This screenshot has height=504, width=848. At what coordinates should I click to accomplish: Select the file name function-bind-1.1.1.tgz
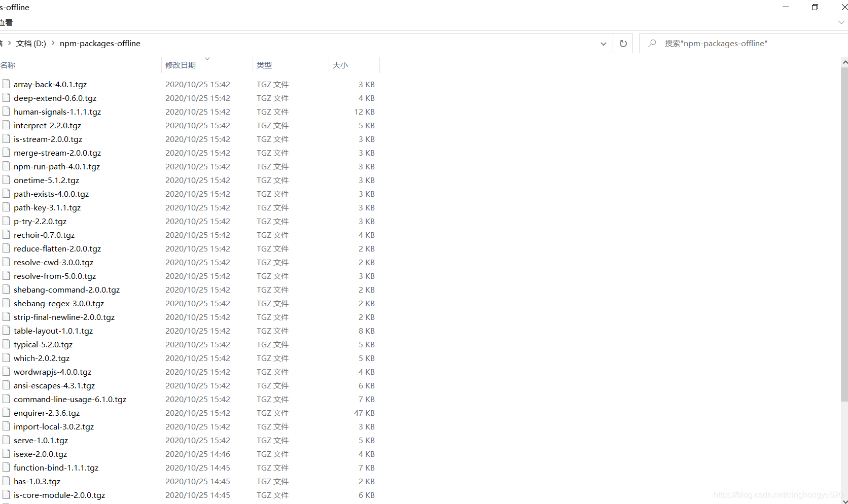pos(56,468)
